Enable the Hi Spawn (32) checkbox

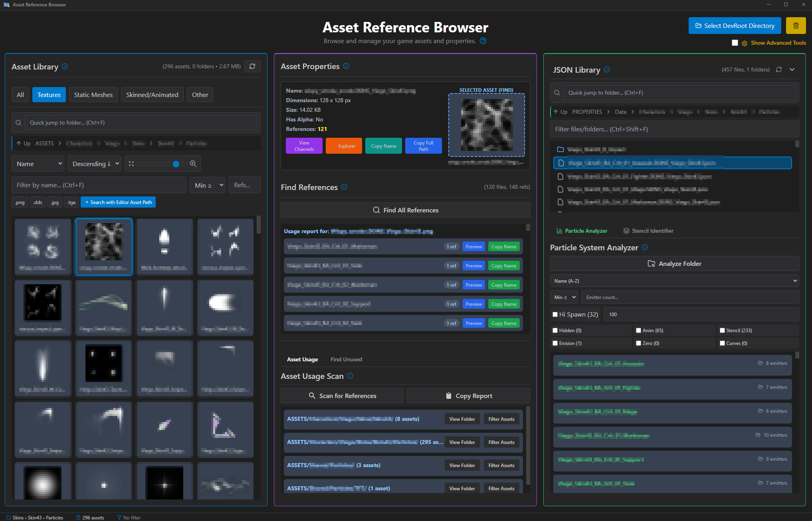click(555, 314)
